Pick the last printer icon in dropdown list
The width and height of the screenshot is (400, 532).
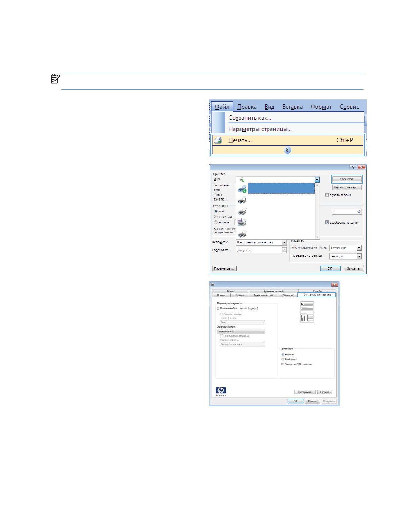coord(242,234)
